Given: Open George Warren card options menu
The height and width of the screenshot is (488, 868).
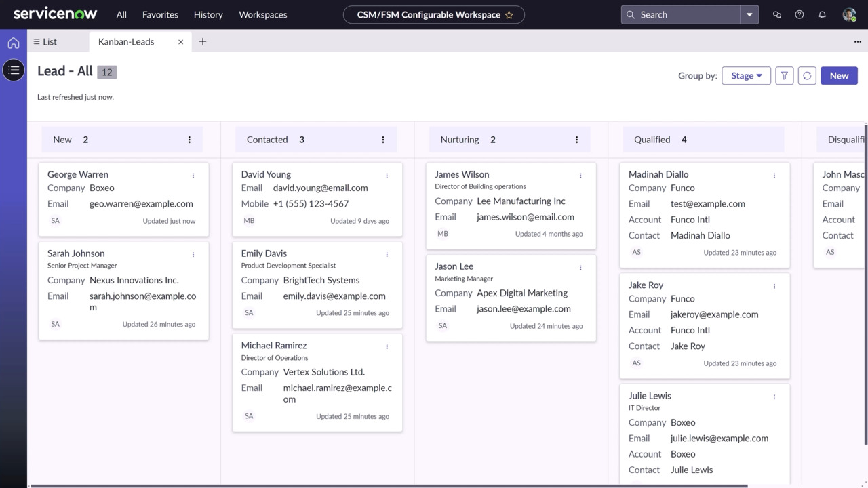Looking at the screenshot, I should [193, 175].
